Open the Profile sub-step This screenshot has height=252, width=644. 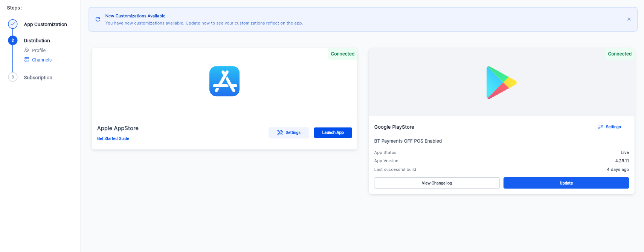[x=39, y=50]
